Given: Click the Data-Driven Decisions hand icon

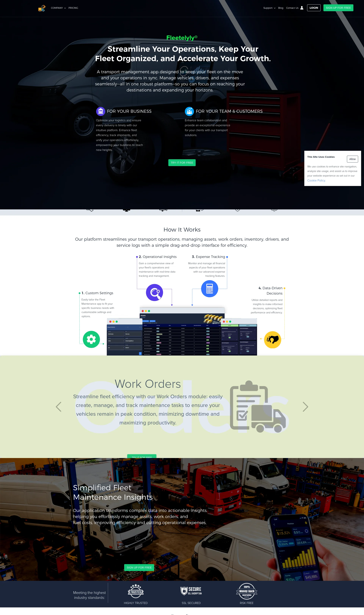Looking at the screenshot, I should point(272,340).
